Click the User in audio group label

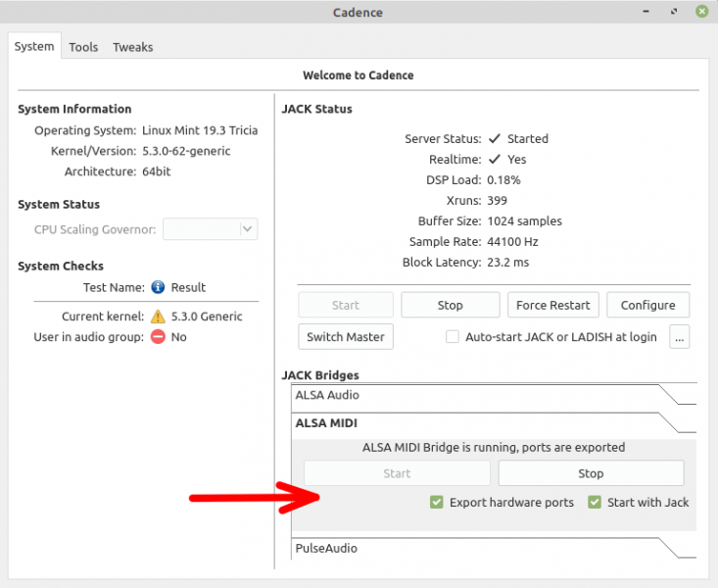click(89, 337)
